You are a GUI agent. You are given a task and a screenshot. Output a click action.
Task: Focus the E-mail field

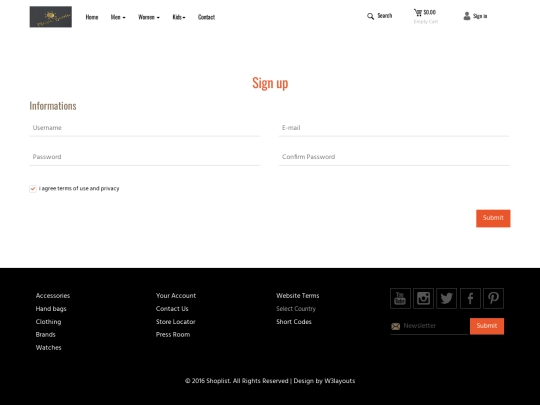(x=394, y=128)
